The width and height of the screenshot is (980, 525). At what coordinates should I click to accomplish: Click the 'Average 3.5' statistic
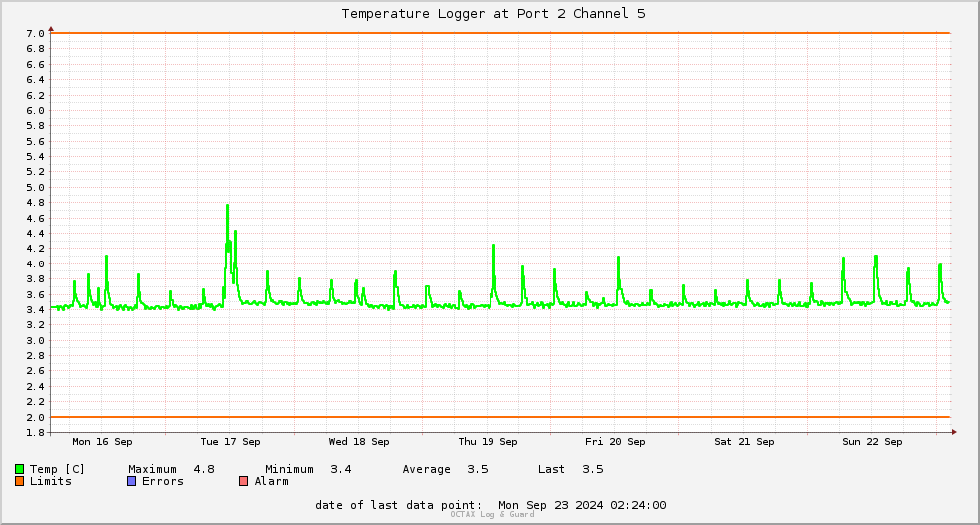445,469
